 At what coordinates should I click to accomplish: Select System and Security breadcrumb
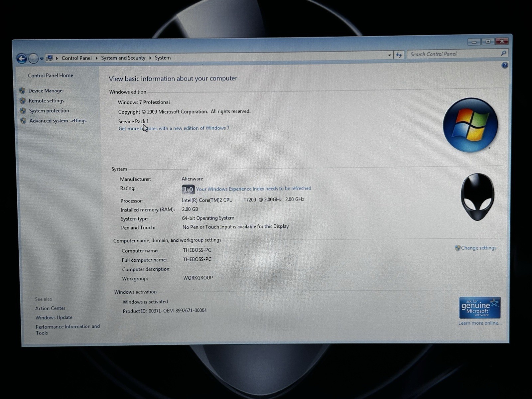tap(123, 58)
